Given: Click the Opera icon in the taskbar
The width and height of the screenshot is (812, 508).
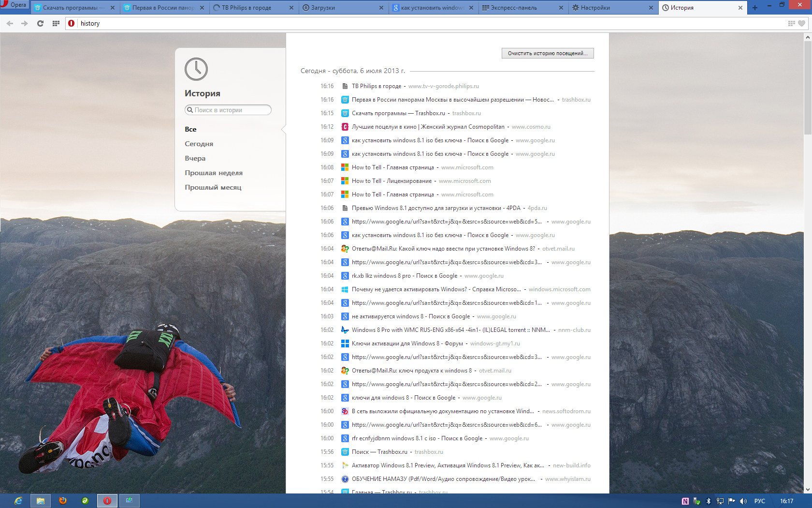Looking at the screenshot, I should click(x=107, y=501).
